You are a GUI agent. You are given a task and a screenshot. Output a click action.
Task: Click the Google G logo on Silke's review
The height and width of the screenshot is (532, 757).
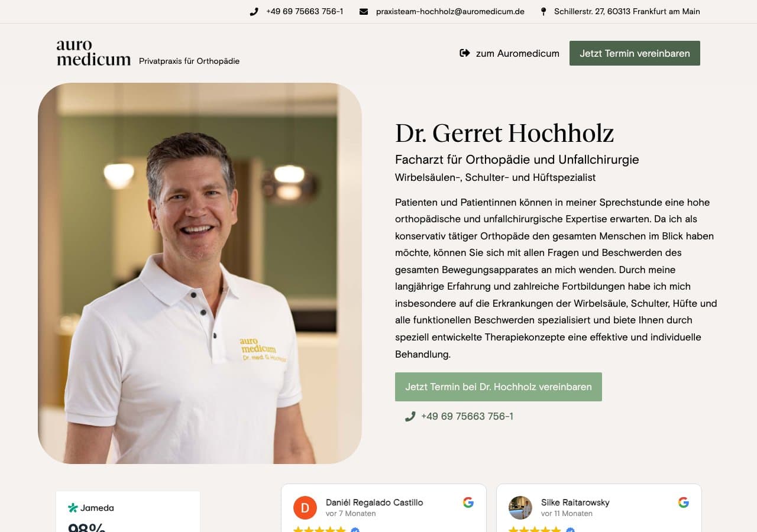pyautogui.click(x=683, y=502)
